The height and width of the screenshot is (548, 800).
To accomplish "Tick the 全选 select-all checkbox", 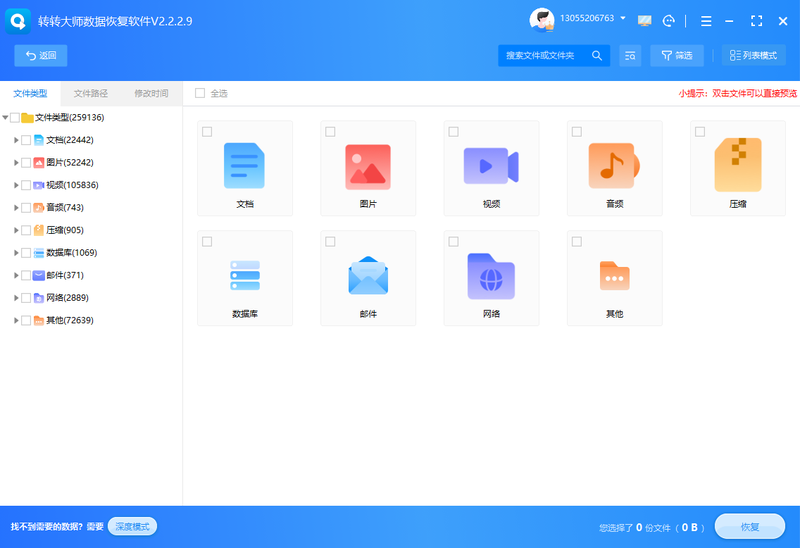I will point(200,93).
